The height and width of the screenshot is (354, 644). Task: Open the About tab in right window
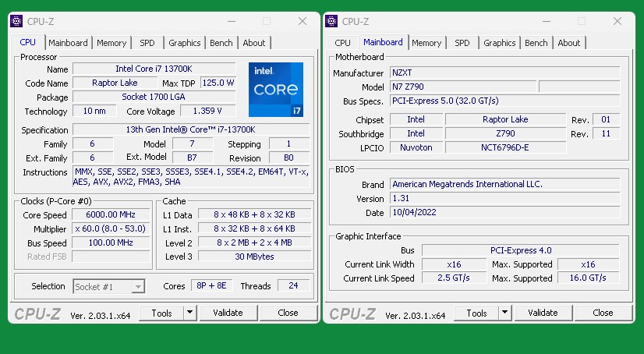click(x=569, y=43)
